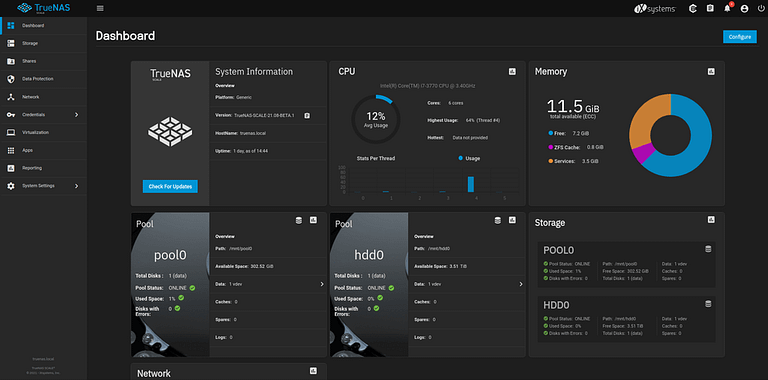This screenshot has height=380, width=768.
Task: Click the HDD0 database icon in Storage
Action: (x=708, y=304)
